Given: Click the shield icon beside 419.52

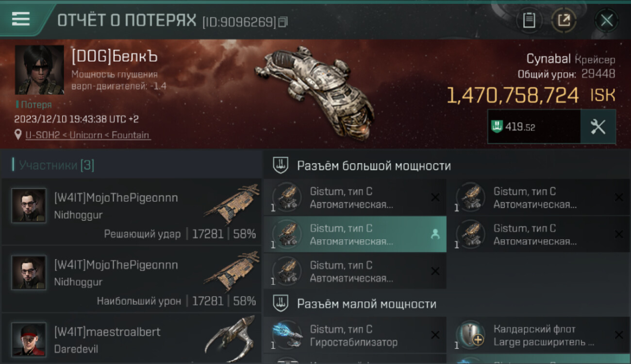Looking at the screenshot, I should [497, 127].
